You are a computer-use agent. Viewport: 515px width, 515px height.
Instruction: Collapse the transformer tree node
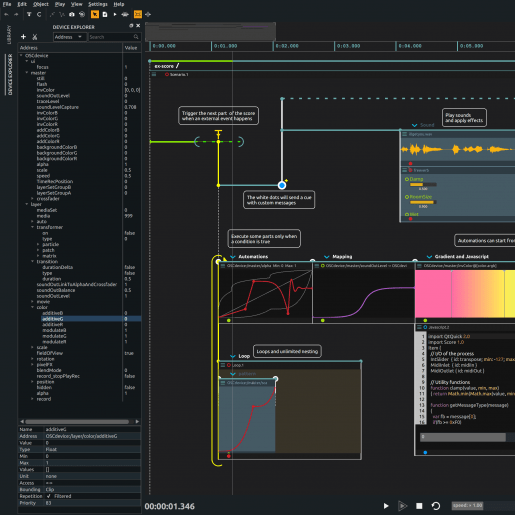coord(32,227)
